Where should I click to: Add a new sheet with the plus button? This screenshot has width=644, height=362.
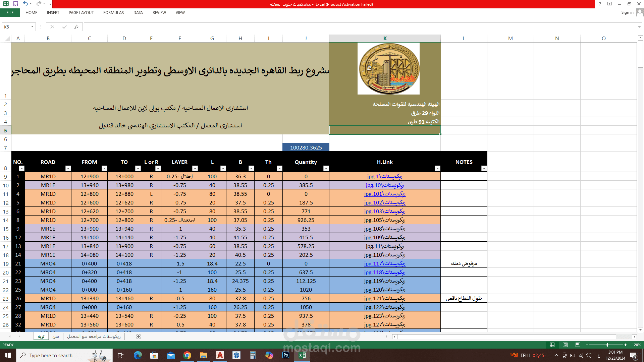138,336
